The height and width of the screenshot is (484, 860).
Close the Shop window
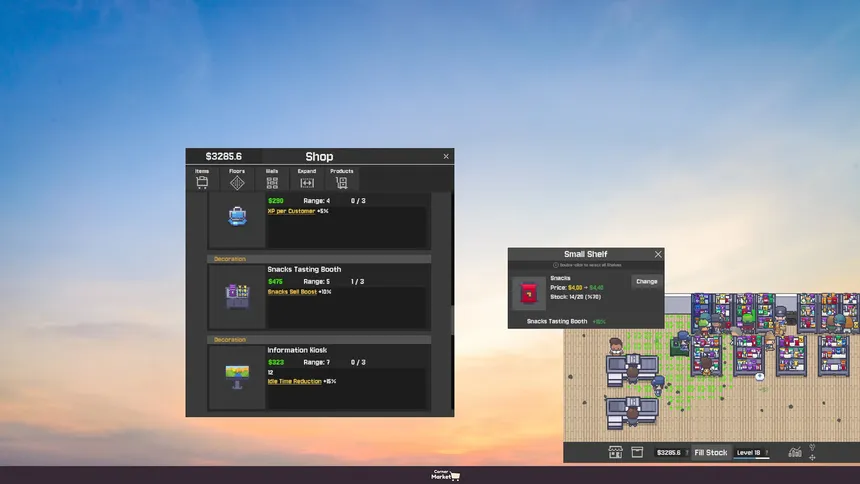446,156
